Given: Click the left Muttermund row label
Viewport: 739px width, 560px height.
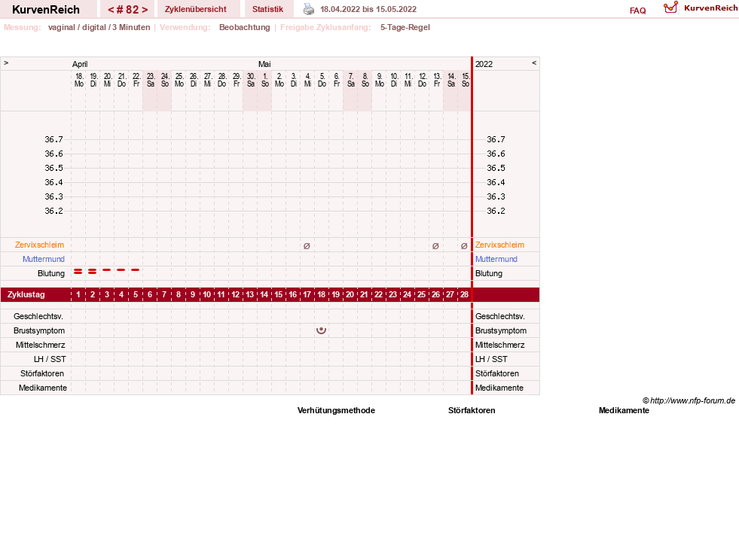Looking at the screenshot, I should pos(44,259).
